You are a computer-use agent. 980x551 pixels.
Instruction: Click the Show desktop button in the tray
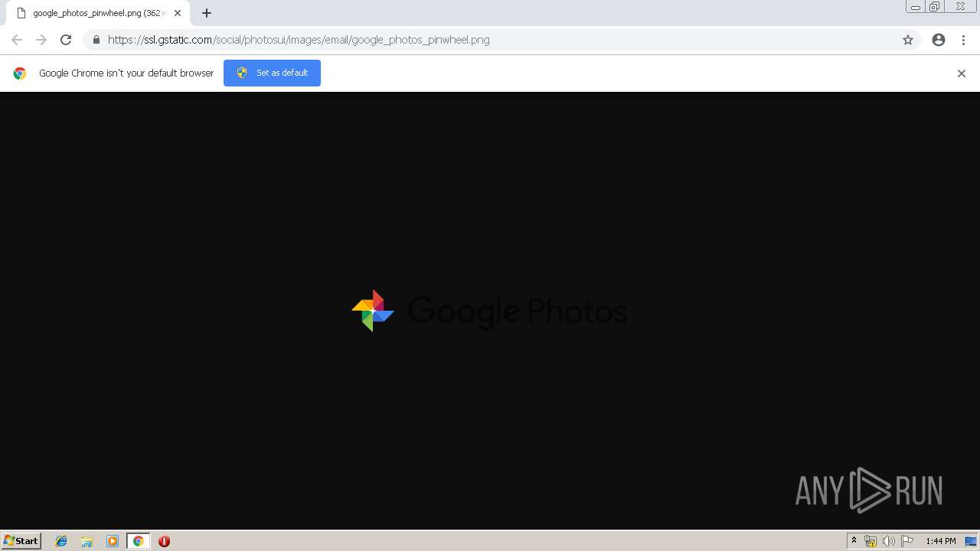tap(971, 541)
